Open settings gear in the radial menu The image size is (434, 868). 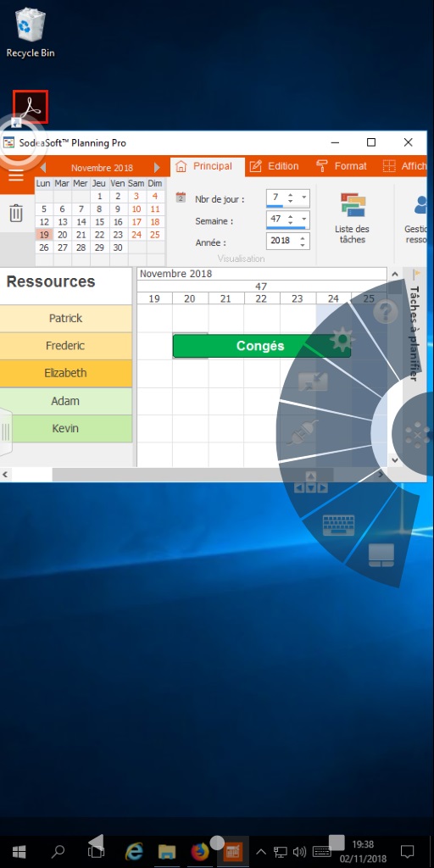pyautogui.click(x=342, y=340)
